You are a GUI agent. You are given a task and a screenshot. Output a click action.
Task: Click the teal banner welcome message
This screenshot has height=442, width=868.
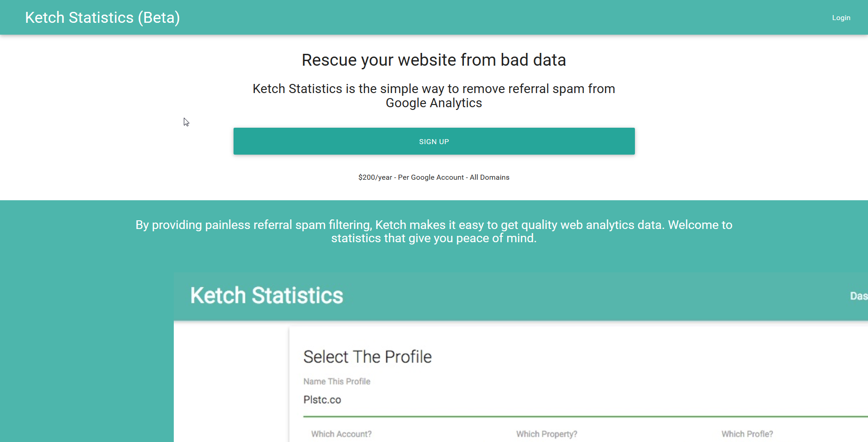pos(433,231)
